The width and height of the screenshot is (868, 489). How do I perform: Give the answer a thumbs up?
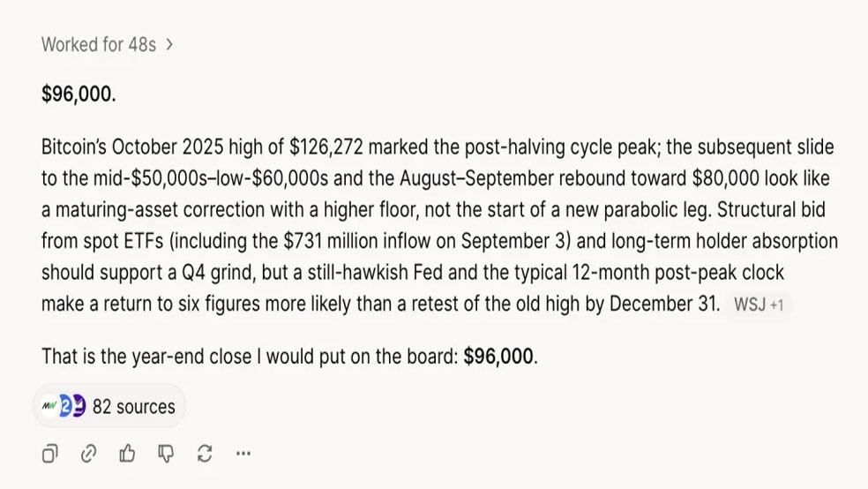point(127,453)
